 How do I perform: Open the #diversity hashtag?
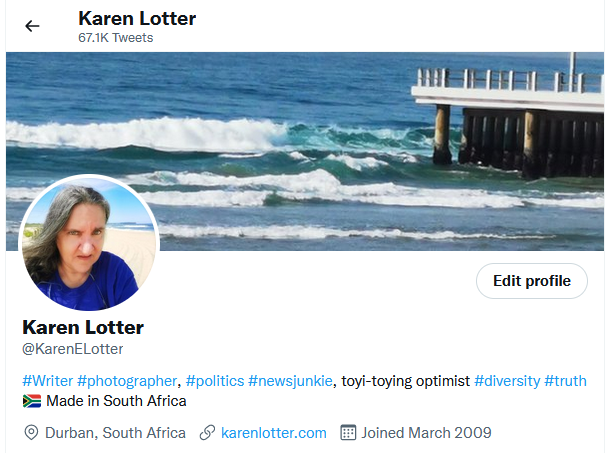point(507,381)
